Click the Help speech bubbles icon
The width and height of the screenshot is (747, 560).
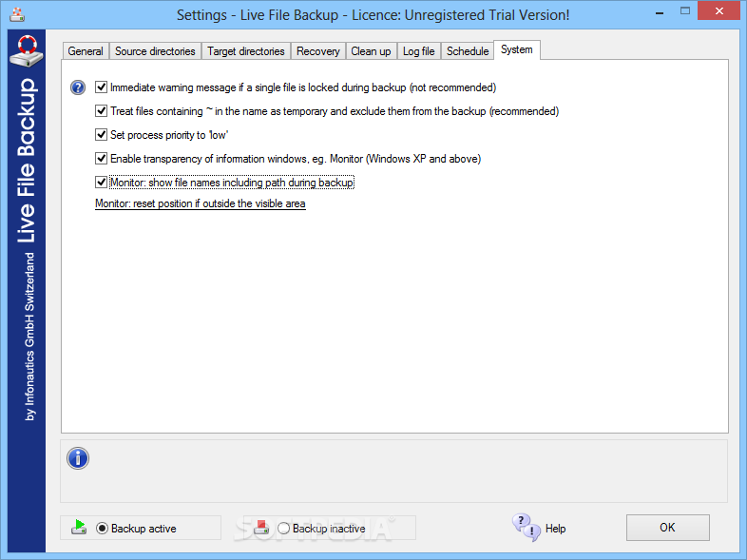(x=527, y=527)
